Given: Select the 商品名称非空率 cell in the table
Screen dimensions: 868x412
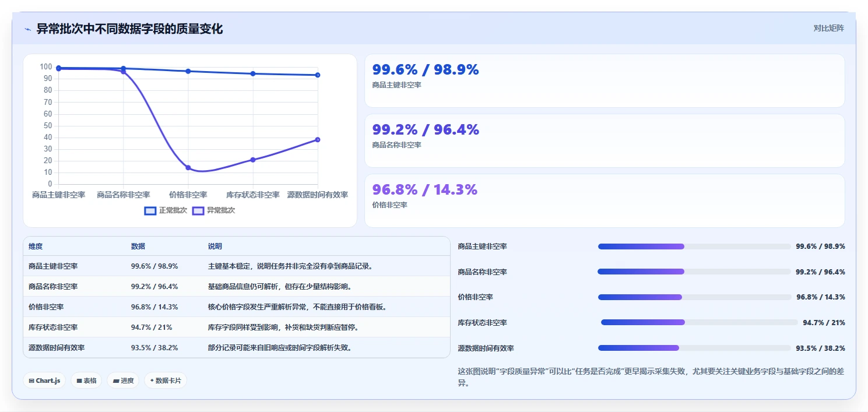Looking at the screenshot, I should [x=53, y=287].
